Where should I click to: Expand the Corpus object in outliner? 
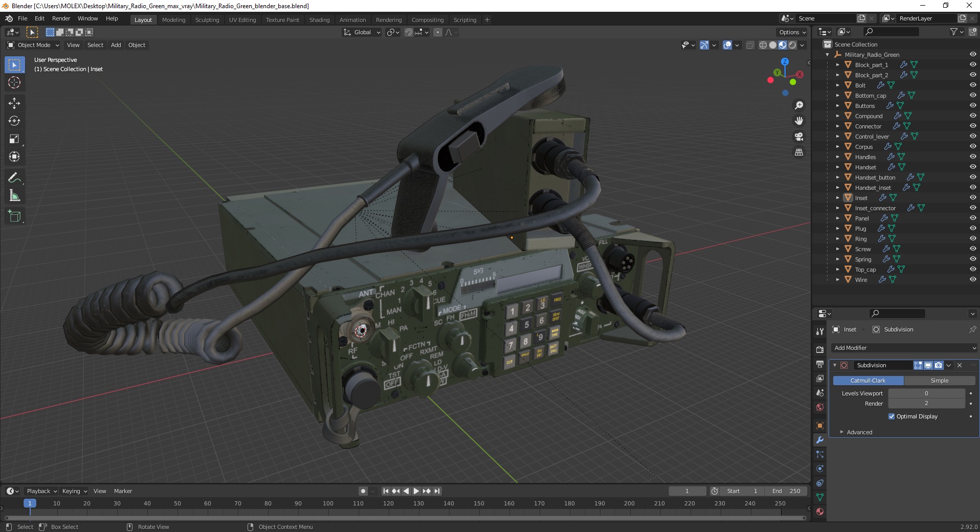click(x=837, y=146)
